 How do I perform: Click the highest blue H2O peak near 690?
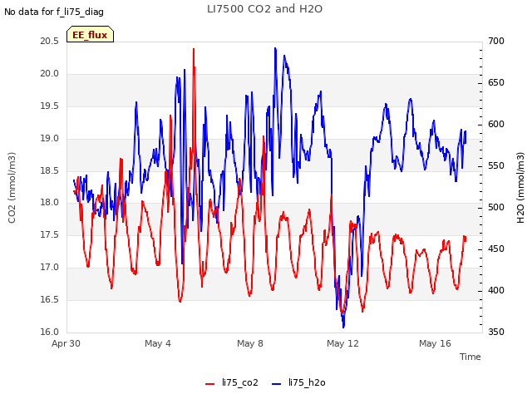tap(275, 49)
